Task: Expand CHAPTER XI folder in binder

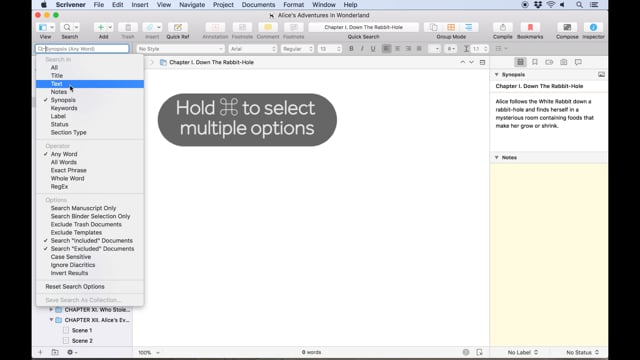Action: [x=51, y=310]
